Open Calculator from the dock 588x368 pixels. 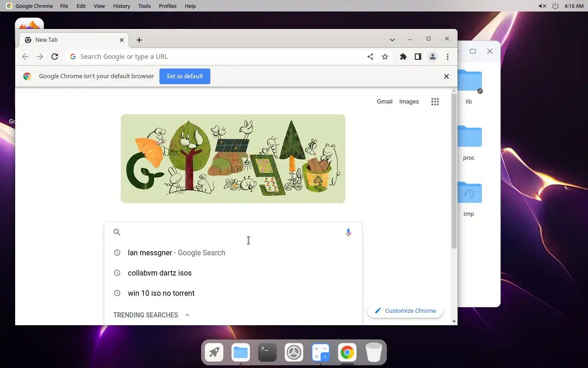pos(321,353)
